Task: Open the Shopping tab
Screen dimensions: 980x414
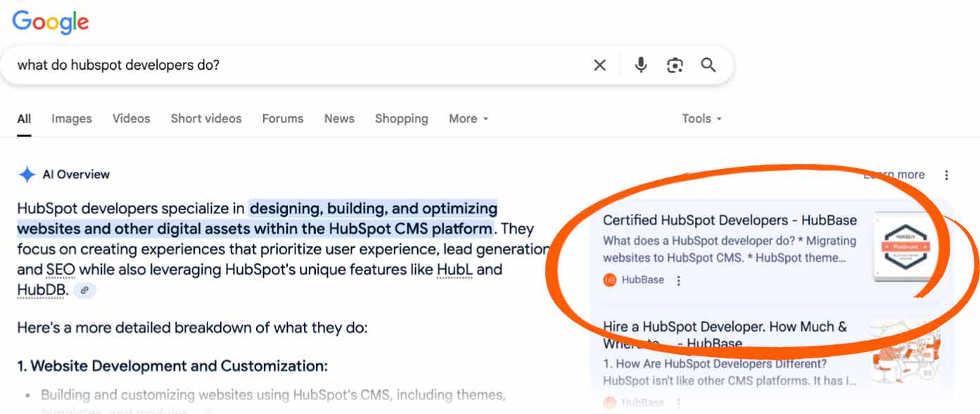Action: [x=402, y=118]
